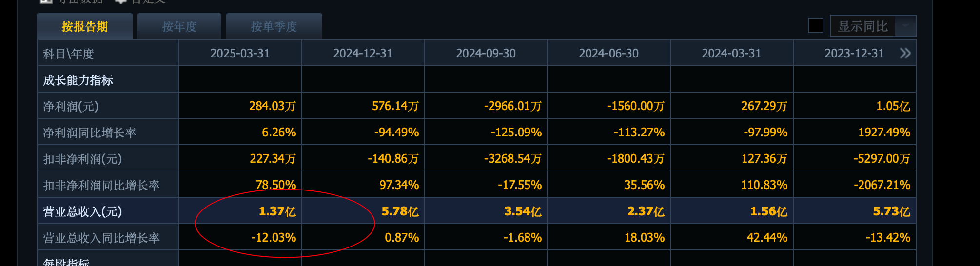Select the 2024-12-31 column header
Image resolution: width=980 pixels, height=266 pixels.
(363, 54)
